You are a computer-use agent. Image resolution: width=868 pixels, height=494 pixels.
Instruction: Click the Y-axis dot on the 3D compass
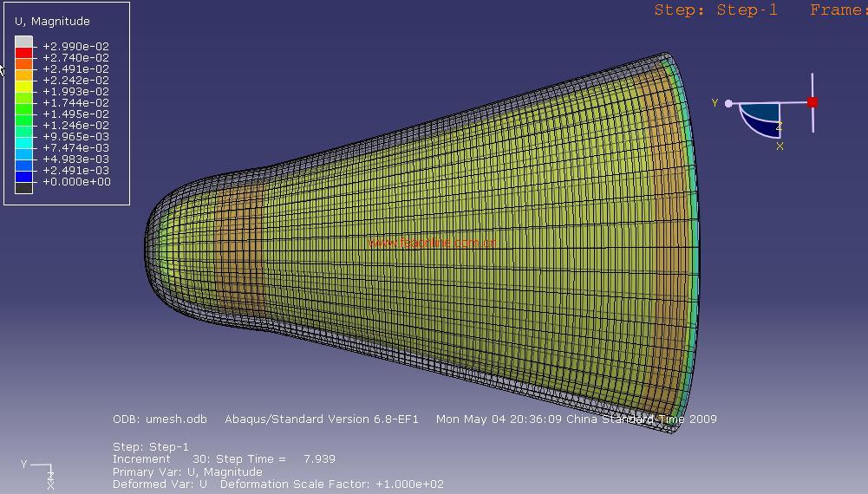[x=728, y=104]
